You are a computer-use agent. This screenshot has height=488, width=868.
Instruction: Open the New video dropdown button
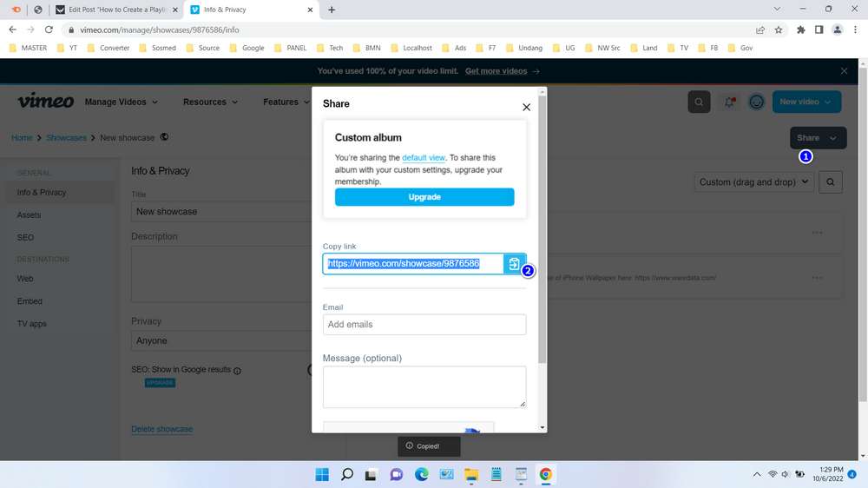(806, 102)
